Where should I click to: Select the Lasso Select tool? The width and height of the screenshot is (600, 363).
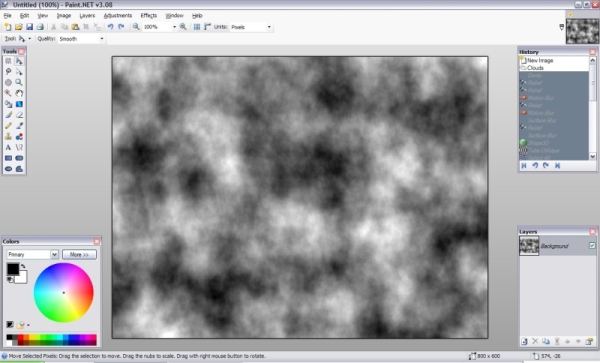point(8,72)
